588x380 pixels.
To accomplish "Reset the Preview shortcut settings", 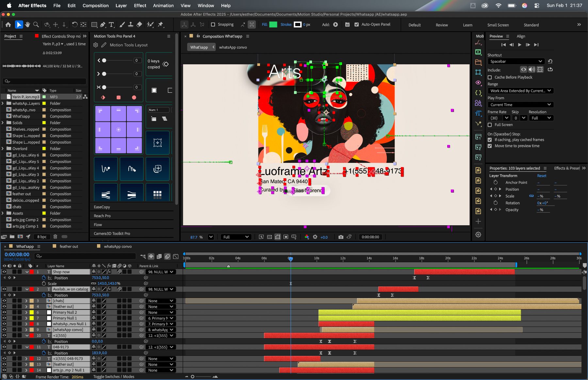I will [x=550, y=61].
